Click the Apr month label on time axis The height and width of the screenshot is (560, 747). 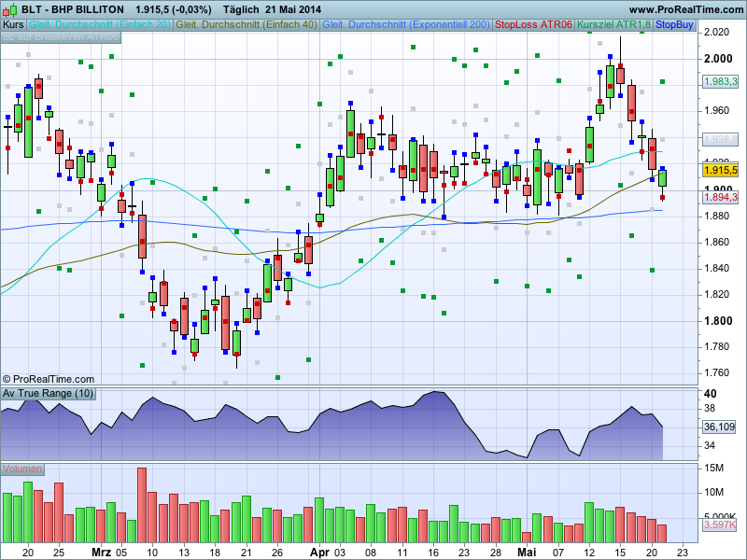click(319, 553)
